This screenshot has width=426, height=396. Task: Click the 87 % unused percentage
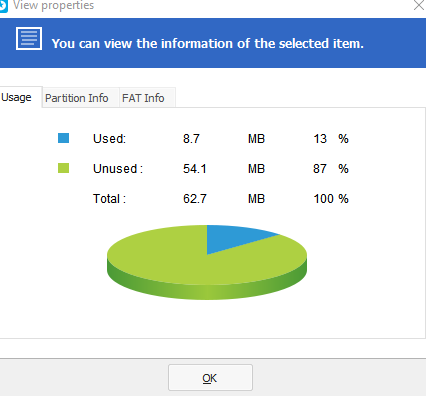331,169
